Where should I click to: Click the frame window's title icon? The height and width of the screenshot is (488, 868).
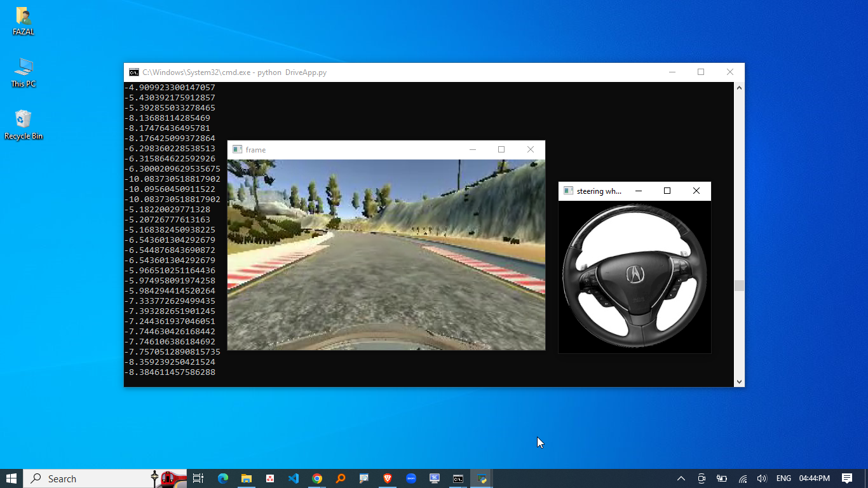[x=237, y=150]
